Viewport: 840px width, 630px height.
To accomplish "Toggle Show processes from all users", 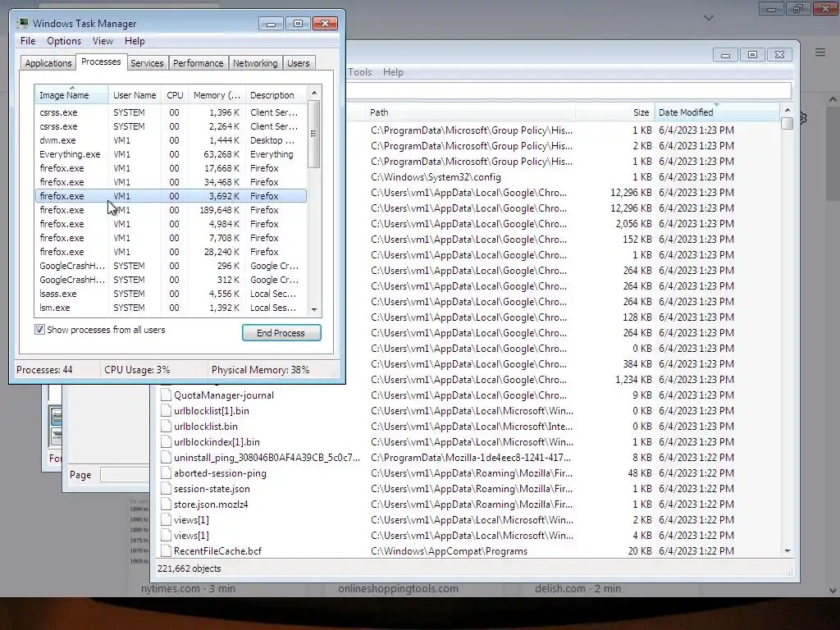I will tap(39, 330).
